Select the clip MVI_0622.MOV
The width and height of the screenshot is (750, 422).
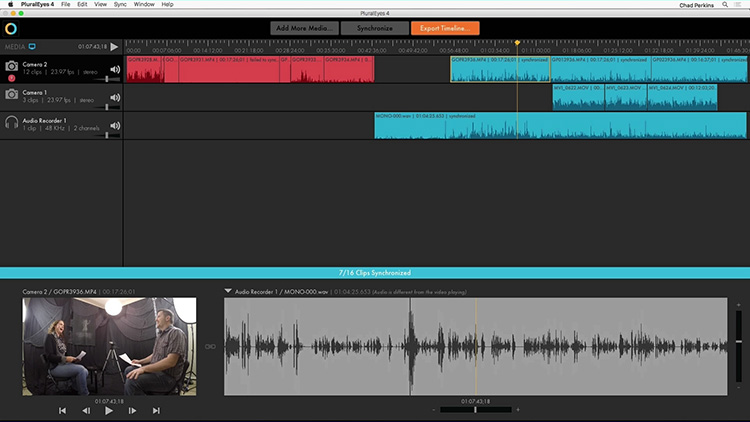pyautogui.click(x=579, y=98)
